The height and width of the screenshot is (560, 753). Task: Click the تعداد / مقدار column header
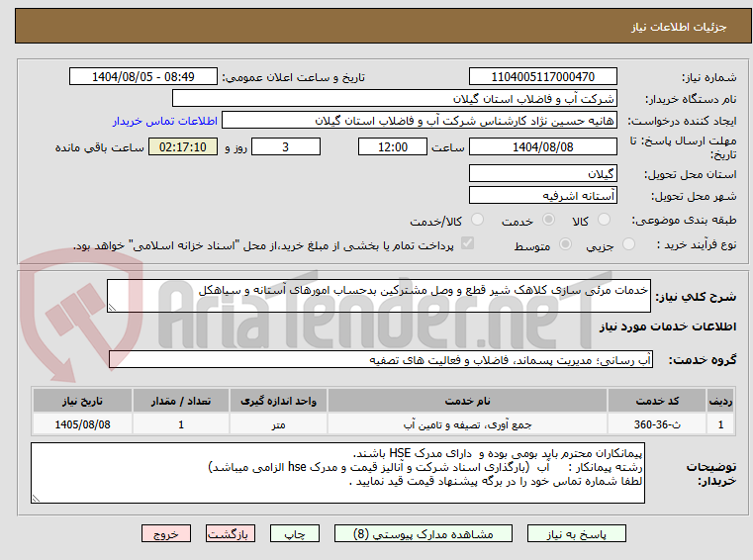tap(181, 401)
